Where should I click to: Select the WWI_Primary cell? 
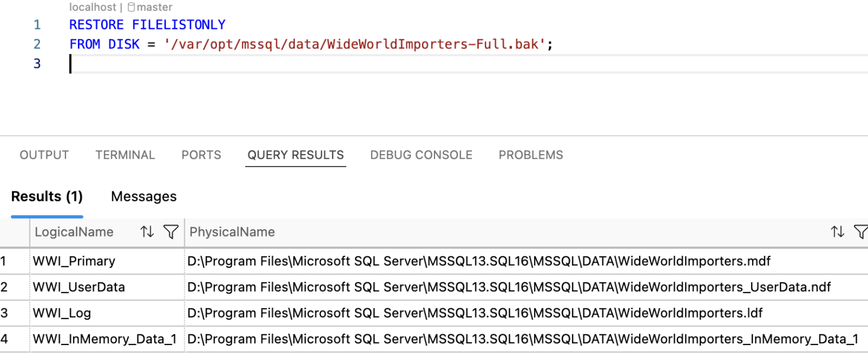[107, 261]
